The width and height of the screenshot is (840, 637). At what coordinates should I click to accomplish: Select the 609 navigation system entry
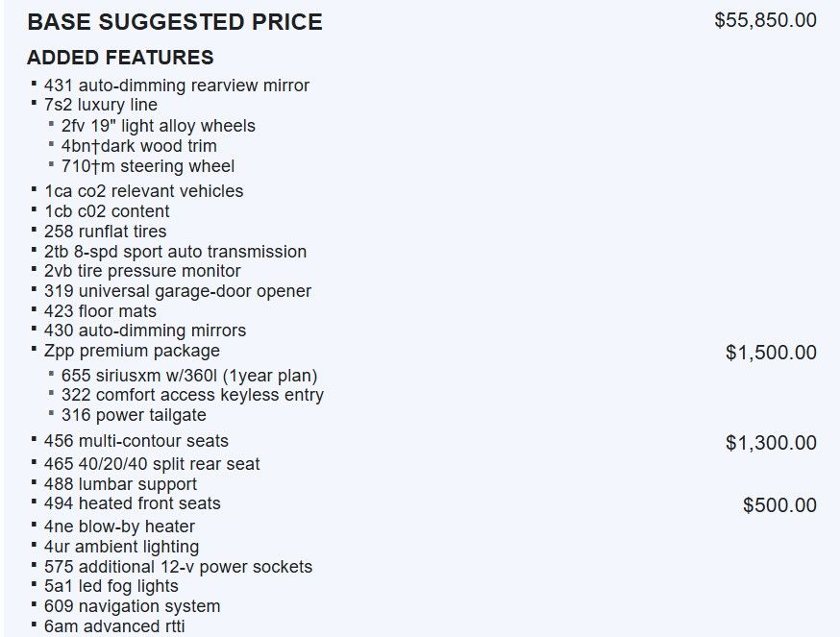click(x=133, y=606)
